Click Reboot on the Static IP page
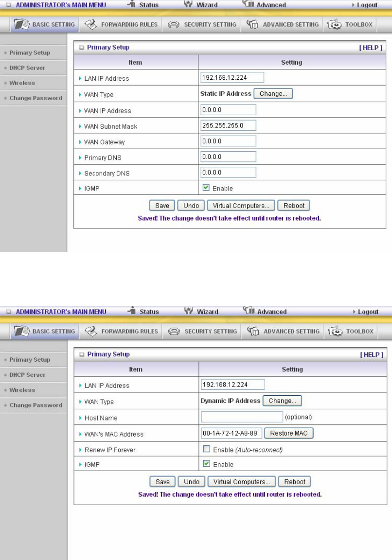The height and width of the screenshot is (560, 392). (294, 206)
